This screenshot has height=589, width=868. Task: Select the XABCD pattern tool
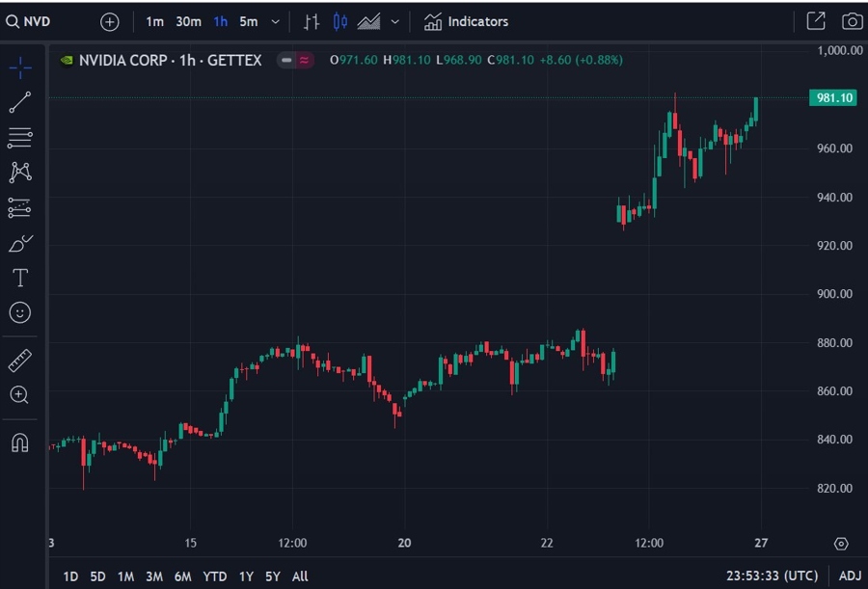coord(20,173)
